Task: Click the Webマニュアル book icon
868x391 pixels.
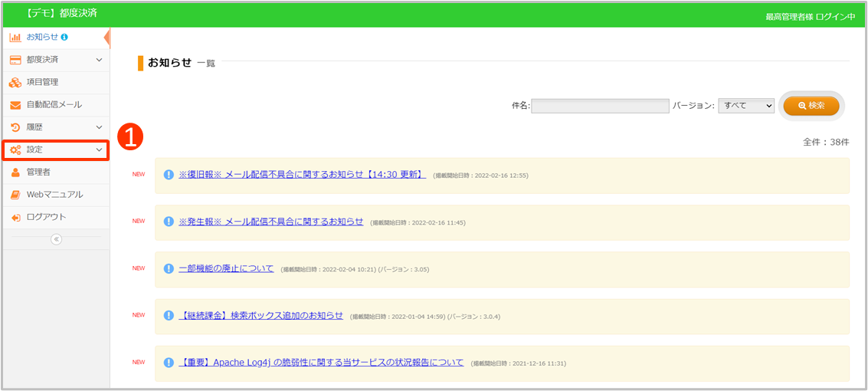Action: click(15, 195)
